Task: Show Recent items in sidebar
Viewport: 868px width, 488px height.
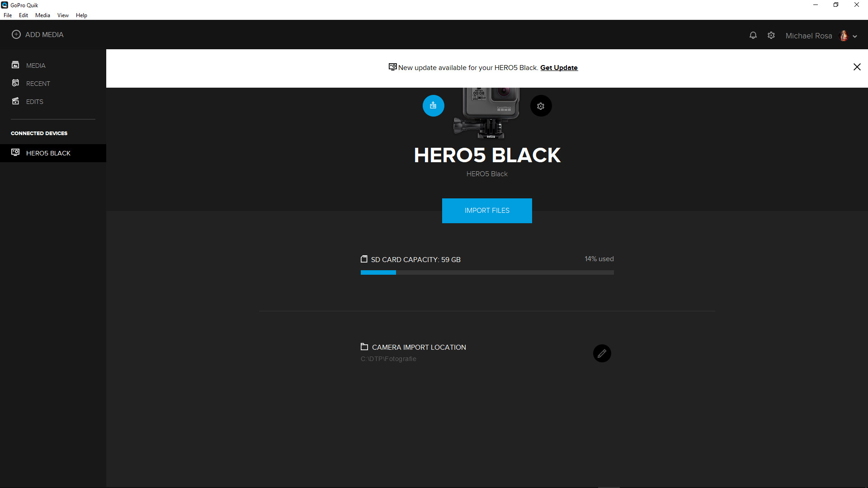Action: click(38, 84)
